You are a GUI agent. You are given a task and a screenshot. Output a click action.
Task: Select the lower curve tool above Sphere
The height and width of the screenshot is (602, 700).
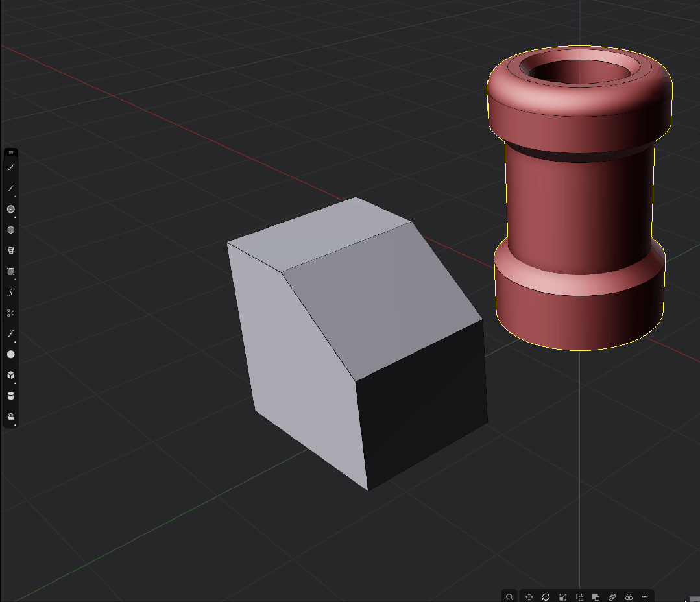click(x=11, y=333)
